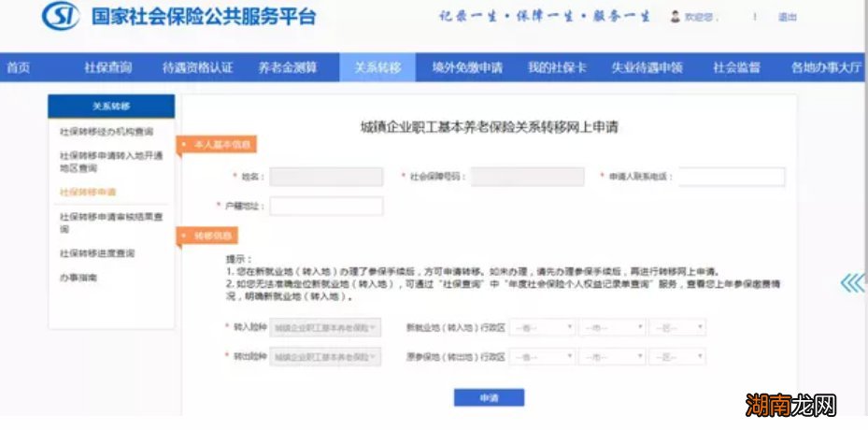Screen dimensions: 868x430
Task: Open the 首页 nav tab
Action: (x=19, y=67)
